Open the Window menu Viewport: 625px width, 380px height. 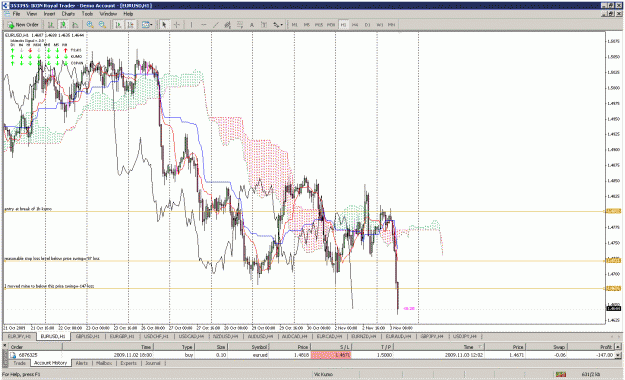(108, 14)
